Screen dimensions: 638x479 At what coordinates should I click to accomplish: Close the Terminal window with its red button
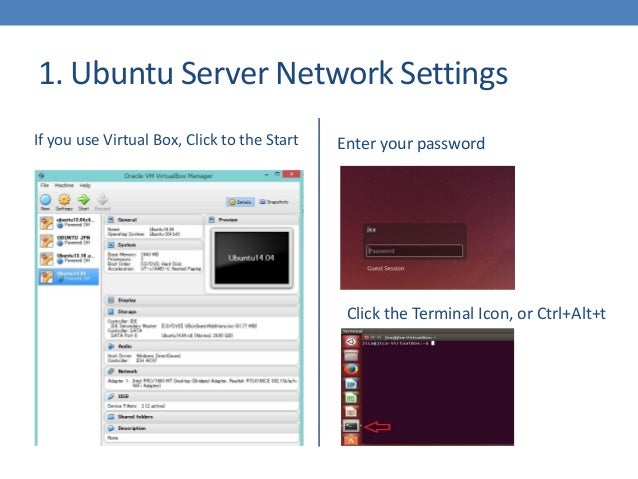click(x=367, y=337)
